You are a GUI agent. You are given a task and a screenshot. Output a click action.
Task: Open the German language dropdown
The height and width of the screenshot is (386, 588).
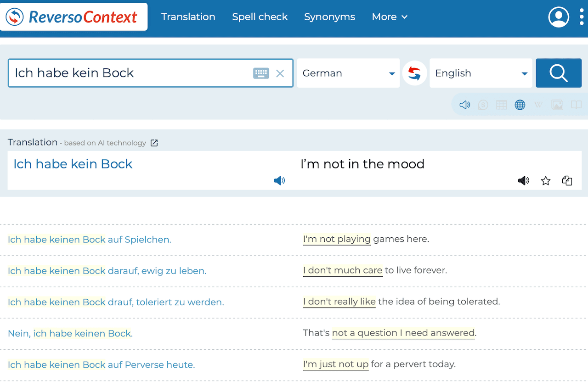[348, 73]
